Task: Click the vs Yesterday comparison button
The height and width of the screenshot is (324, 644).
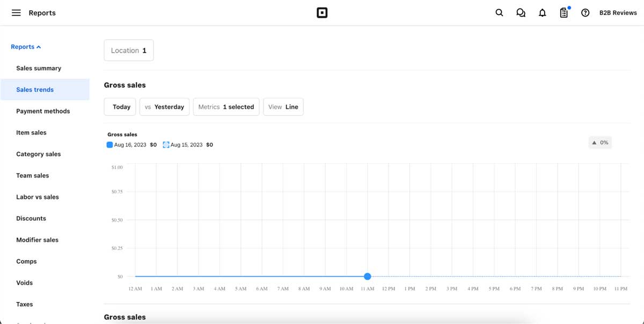Action: pos(164,107)
